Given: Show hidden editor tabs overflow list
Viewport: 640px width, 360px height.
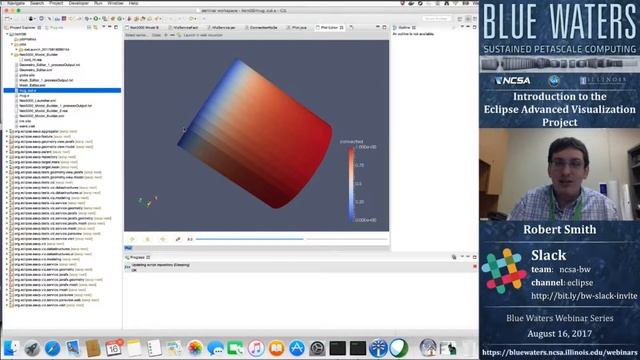Looking at the screenshot, I should point(351,27).
